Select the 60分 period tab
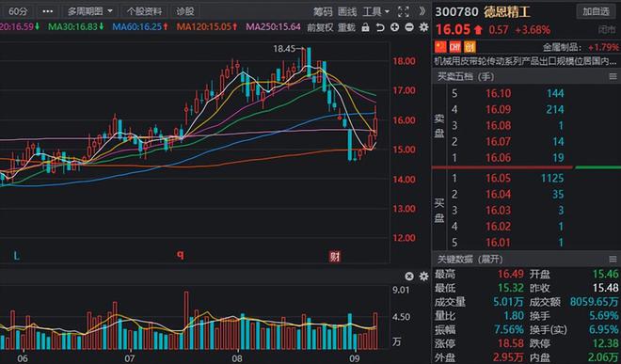 click(x=18, y=11)
